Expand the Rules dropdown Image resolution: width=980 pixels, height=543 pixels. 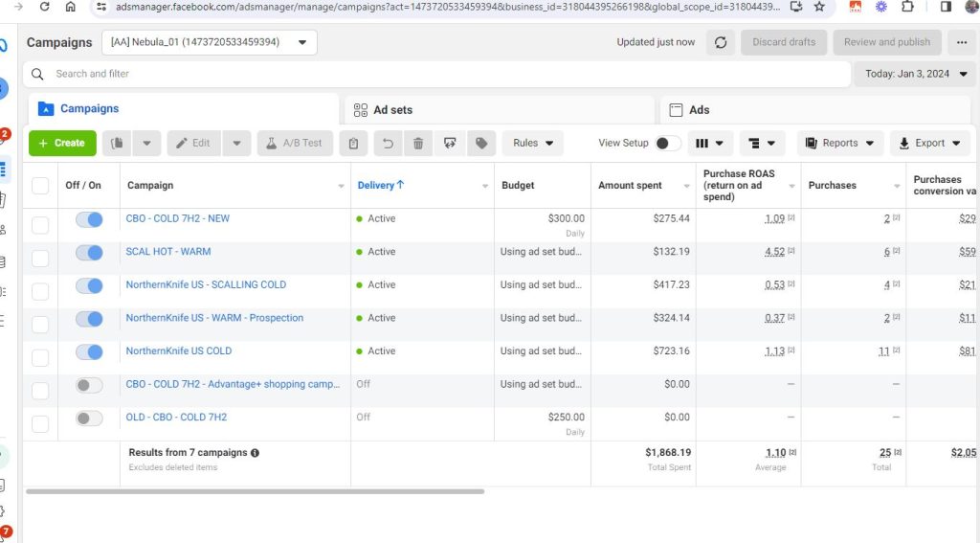(x=532, y=144)
